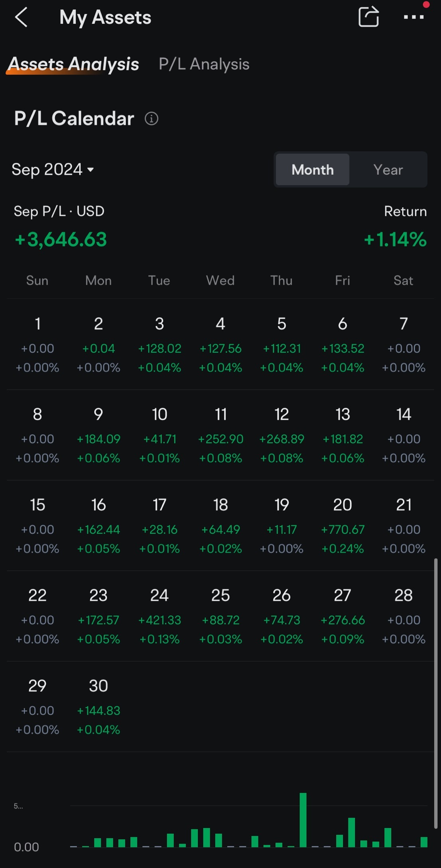Tap the Thu weekday header
This screenshot has width=441, height=868.
pos(282,280)
